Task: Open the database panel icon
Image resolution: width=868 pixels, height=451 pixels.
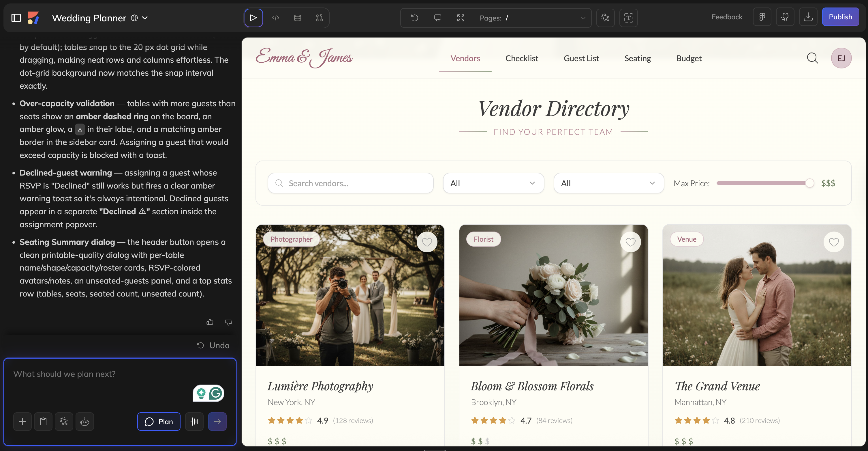Action: point(297,18)
